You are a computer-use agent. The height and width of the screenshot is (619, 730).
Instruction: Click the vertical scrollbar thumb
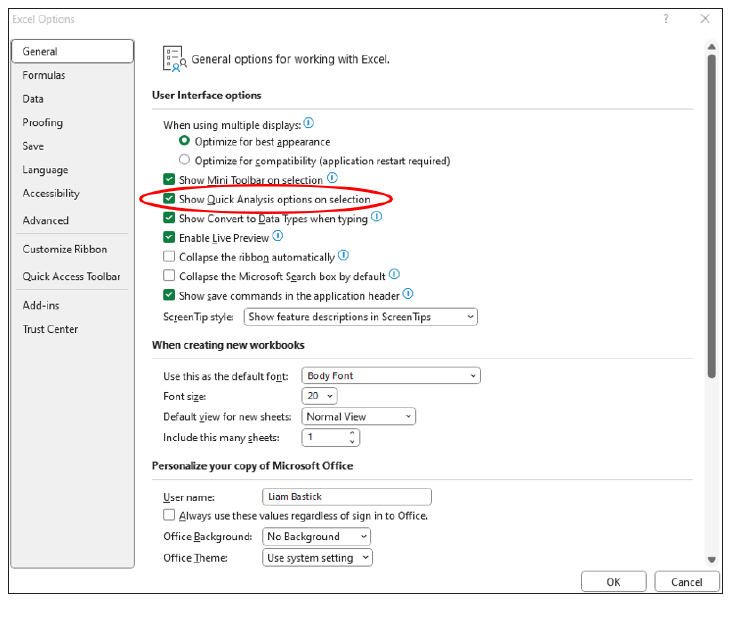[x=711, y=216]
